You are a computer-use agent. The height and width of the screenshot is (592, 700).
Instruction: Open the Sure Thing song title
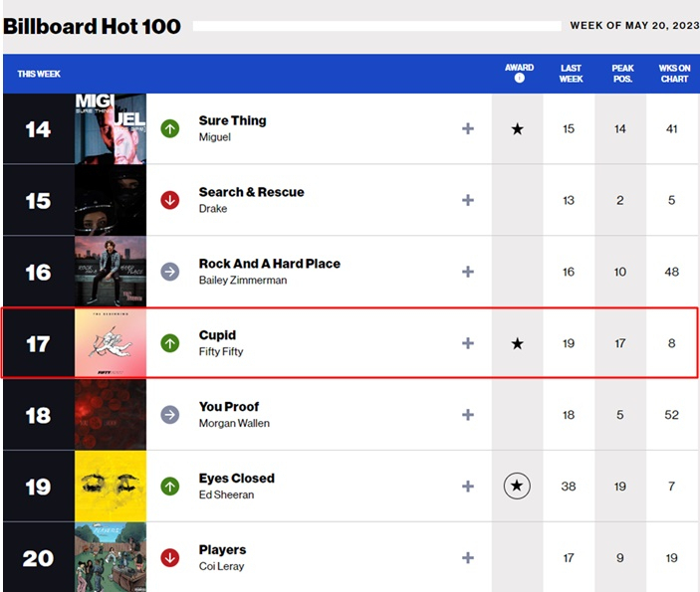(233, 121)
